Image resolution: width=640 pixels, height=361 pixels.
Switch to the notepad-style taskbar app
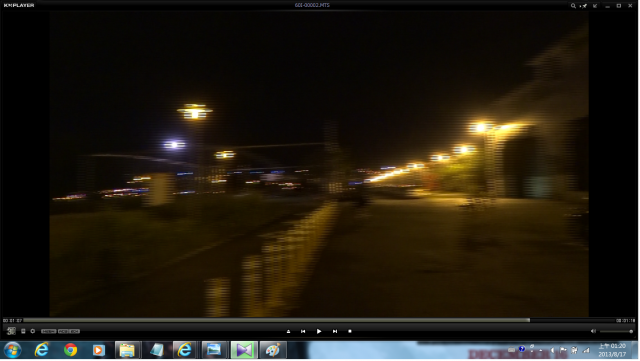[156, 350]
